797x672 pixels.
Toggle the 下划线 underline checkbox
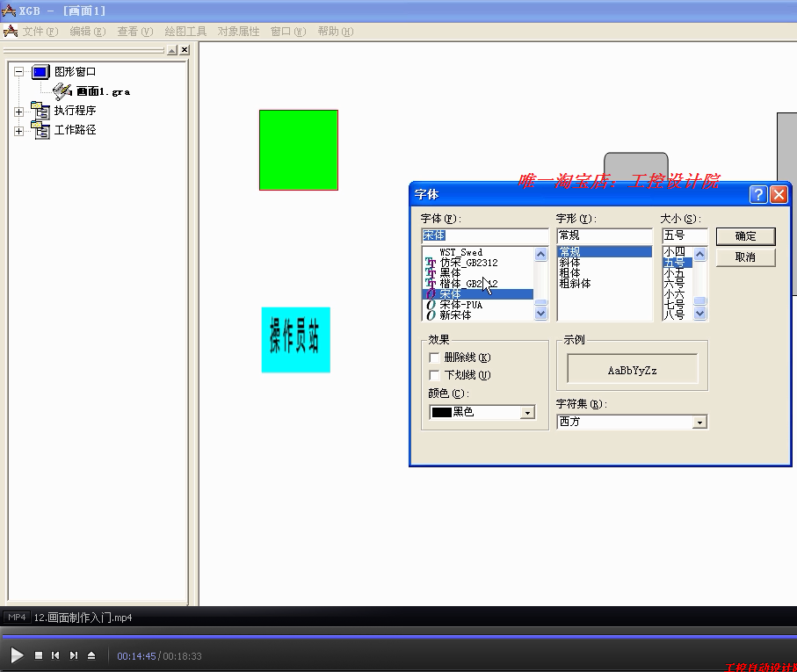pos(434,375)
